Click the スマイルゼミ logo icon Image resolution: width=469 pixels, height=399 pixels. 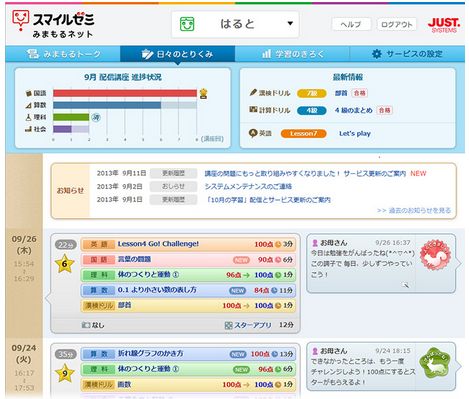click(20, 20)
